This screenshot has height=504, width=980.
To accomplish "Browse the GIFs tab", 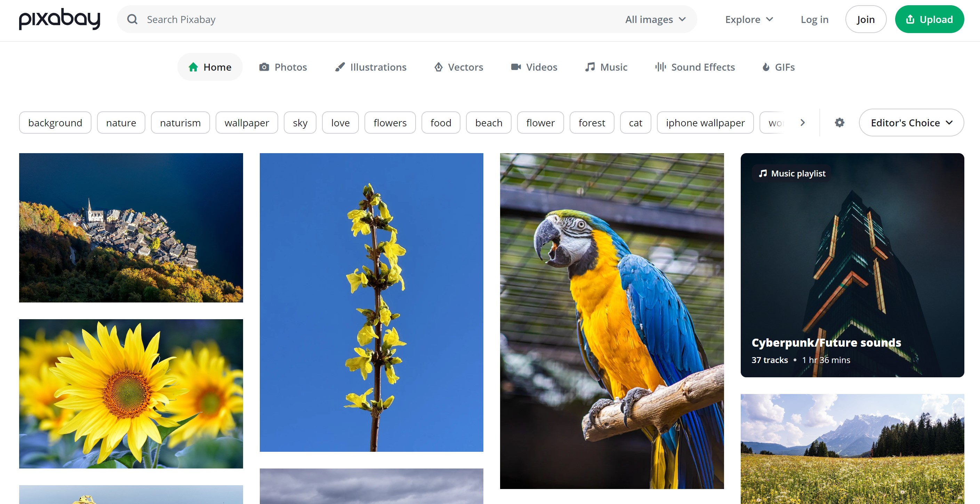I will [x=778, y=67].
